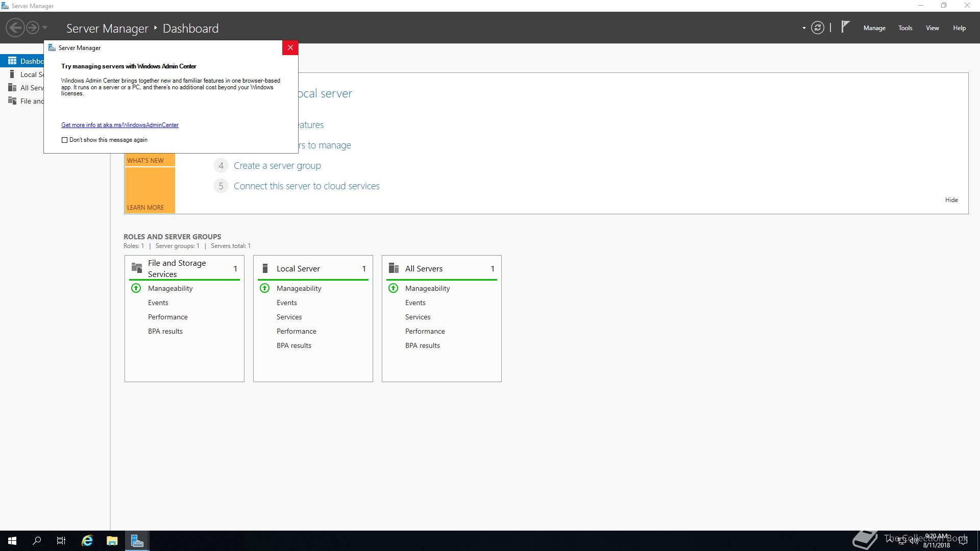
Task: Open Events in All Servers tile
Action: click(415, 303)
